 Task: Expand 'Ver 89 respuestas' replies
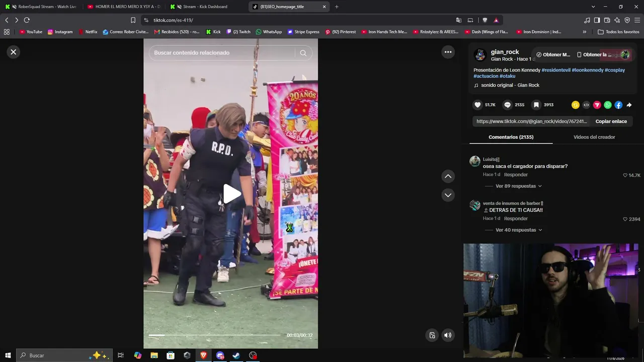pyautogui.click(x=519, y=186)
